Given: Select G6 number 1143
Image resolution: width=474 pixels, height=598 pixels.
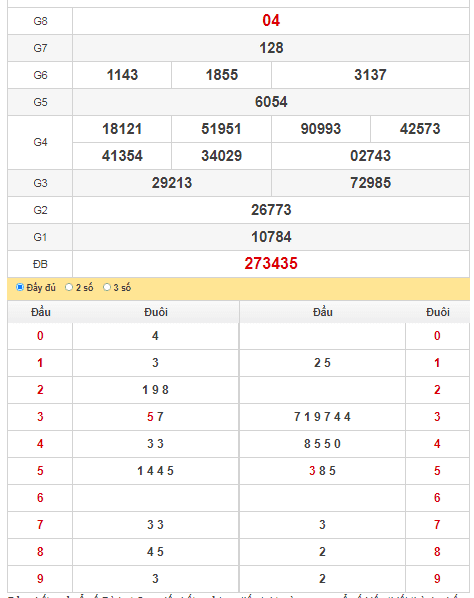Looking at the screenshot, I should point(122,75).
